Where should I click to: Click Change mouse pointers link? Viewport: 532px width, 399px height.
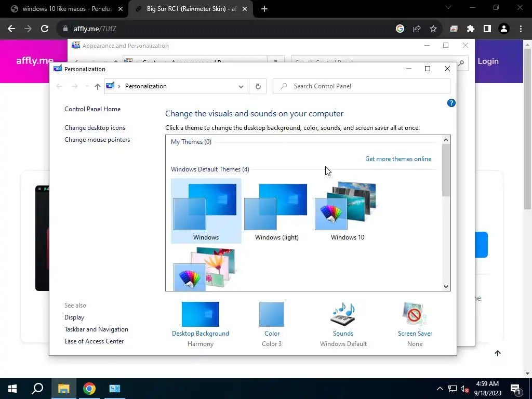(97, 139)
